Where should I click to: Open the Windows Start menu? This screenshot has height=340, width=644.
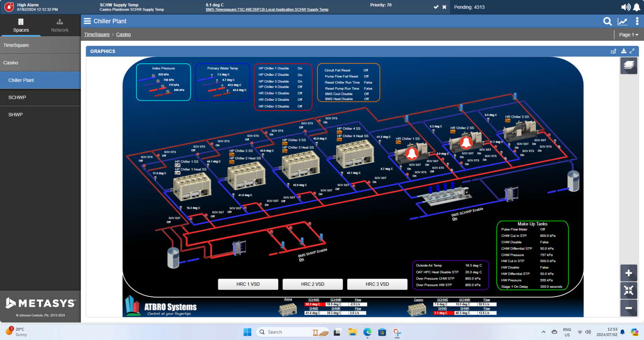pos(247,332)
